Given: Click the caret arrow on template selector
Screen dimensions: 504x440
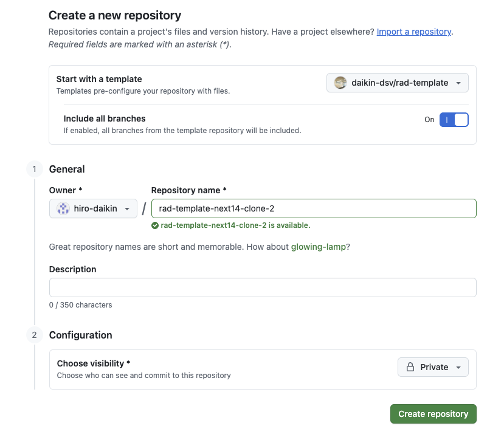Looking at the screenshot, I should [458, 83].
